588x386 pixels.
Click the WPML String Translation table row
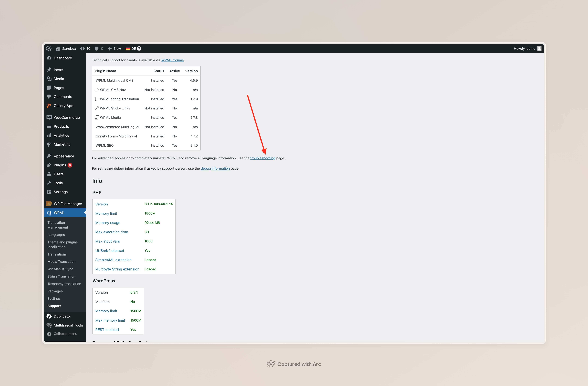[x=146, y=99]
